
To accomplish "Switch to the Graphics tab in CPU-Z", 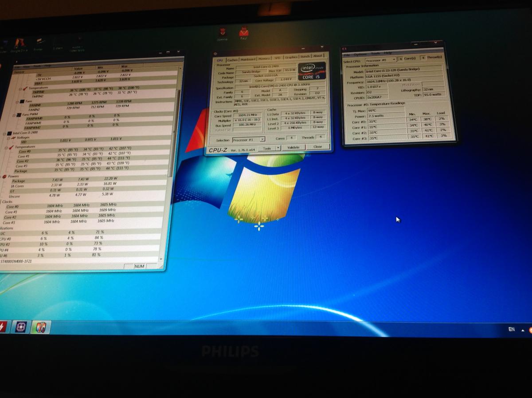I will [x=291, y=57].
